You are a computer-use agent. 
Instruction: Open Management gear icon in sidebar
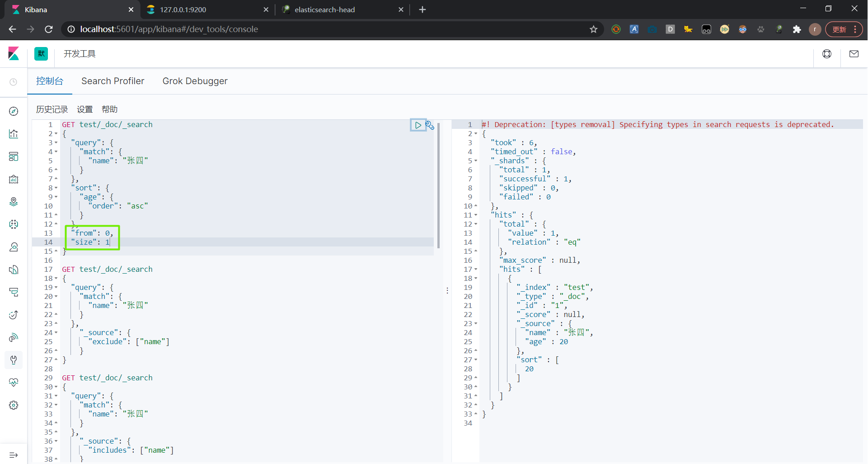14,405
